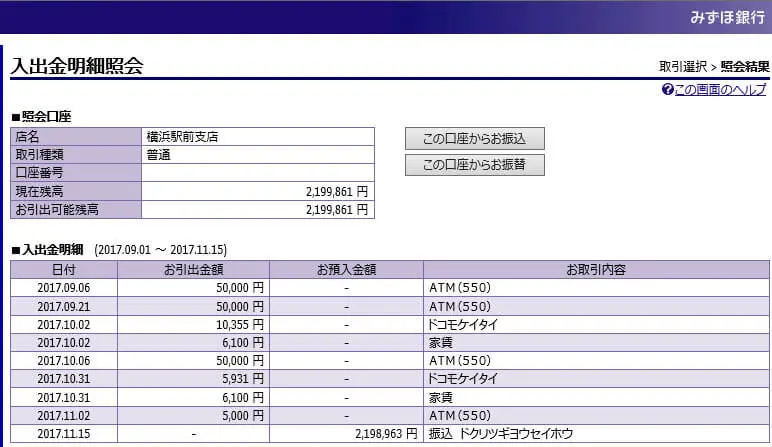Click the 現在残高 amount 2,199,861 円
772x447 pixels.
tap(337, 192)
